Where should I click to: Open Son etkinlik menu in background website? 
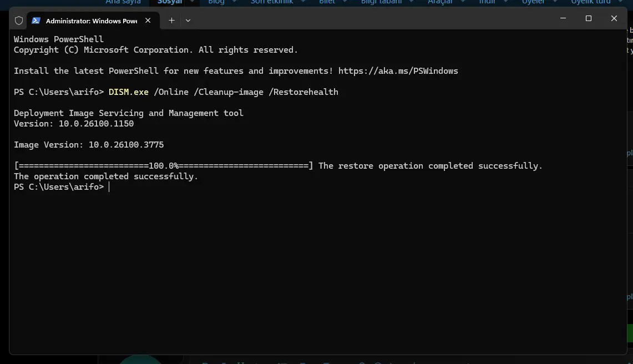pyautogui.click(x=272, y=2)
